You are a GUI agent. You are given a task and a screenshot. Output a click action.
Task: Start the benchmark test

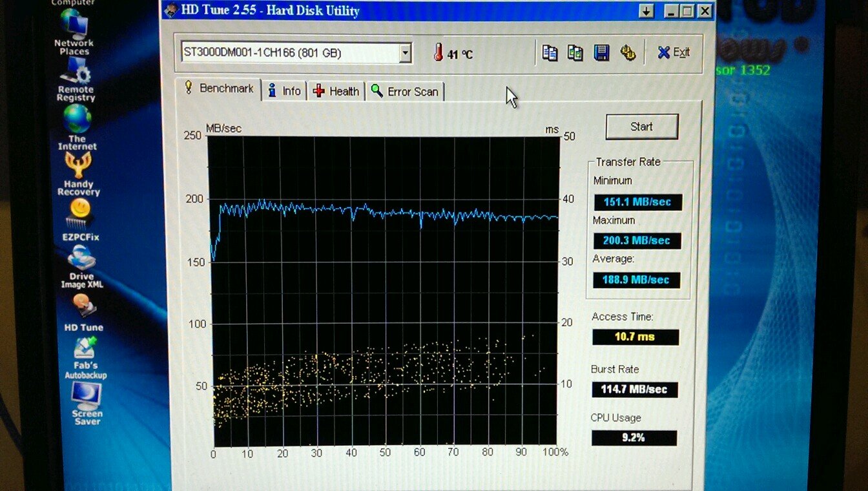tap(641, 127)
